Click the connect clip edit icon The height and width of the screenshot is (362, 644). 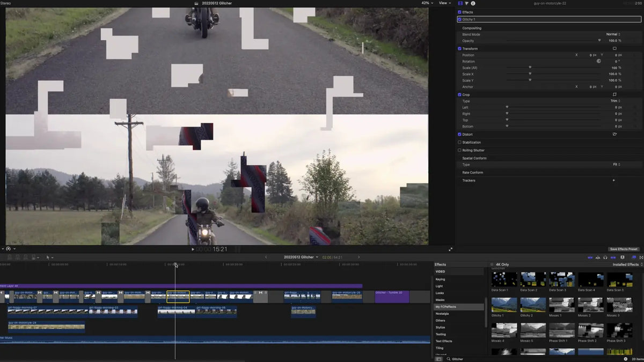10,257
